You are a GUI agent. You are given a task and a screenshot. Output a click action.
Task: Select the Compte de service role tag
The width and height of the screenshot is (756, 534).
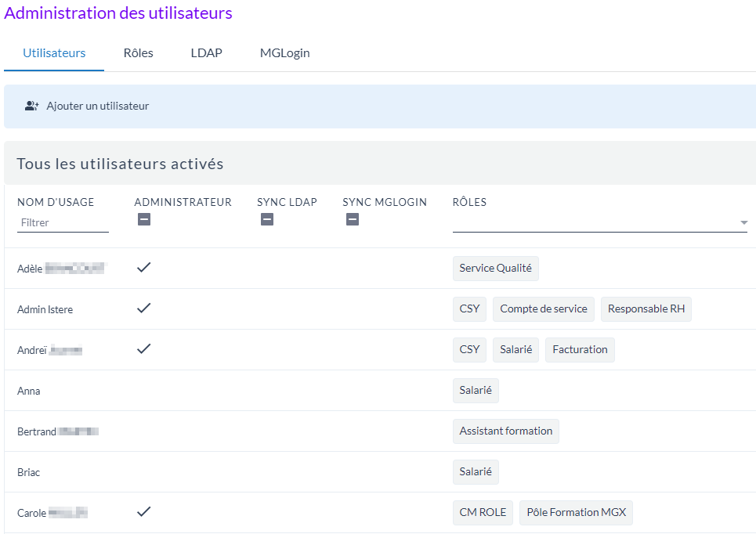pos(543,308)
